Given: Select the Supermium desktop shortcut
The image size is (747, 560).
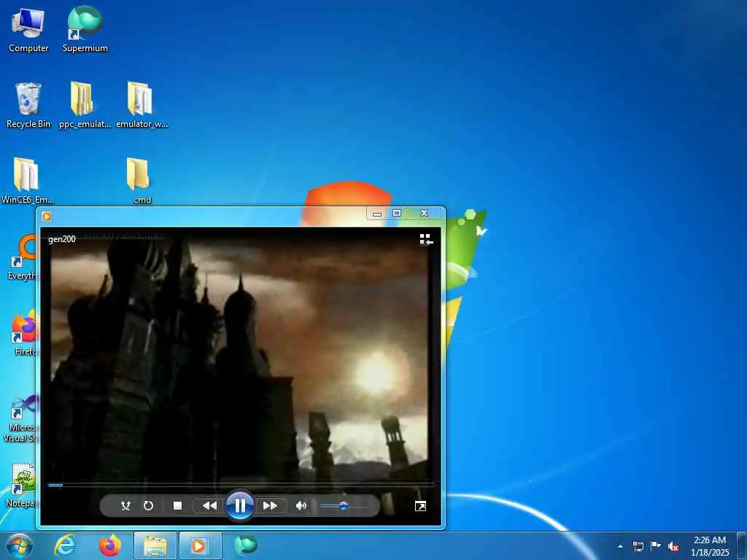Looking at the screenshot, I should coord(85,29).
